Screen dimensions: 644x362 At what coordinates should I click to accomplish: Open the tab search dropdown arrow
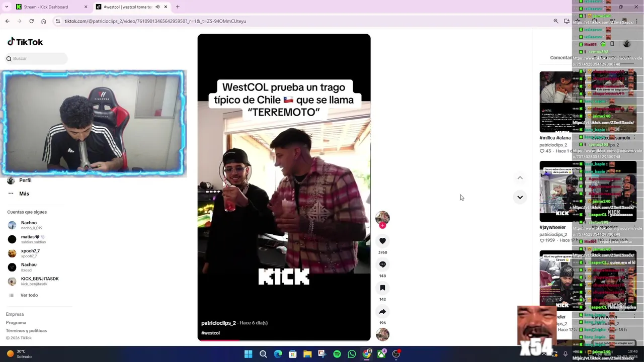click(x=6, y=7)
